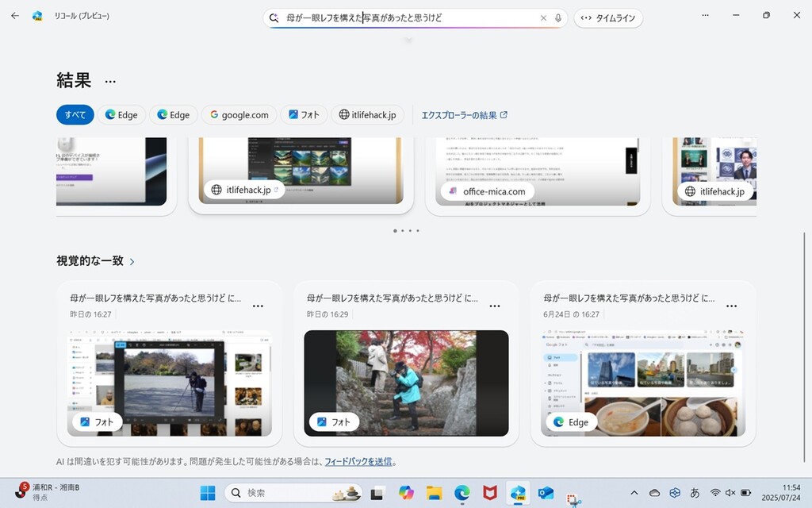Screen dimensions: 812x508
Task: Open options for 昨日の 16:29 card
Action: click(495, 306)
